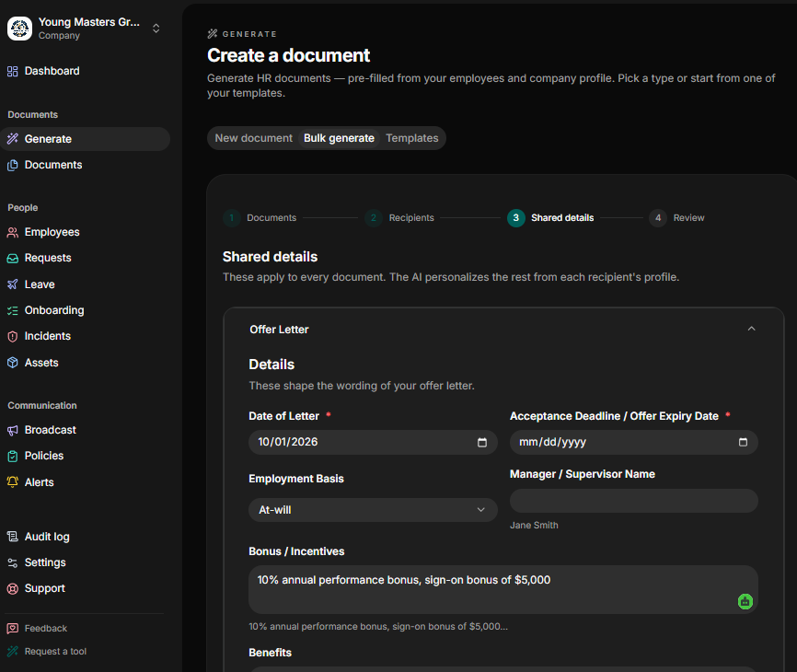Open the Templates tab

411,138
